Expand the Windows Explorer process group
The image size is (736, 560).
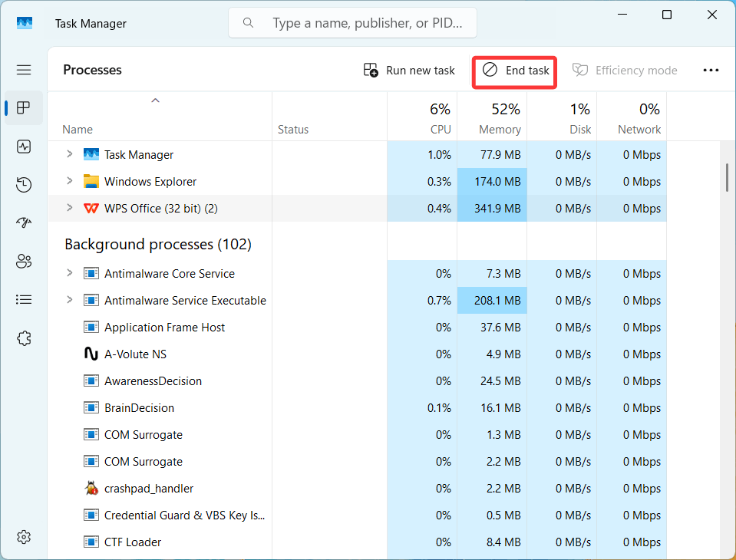[69, 181]
